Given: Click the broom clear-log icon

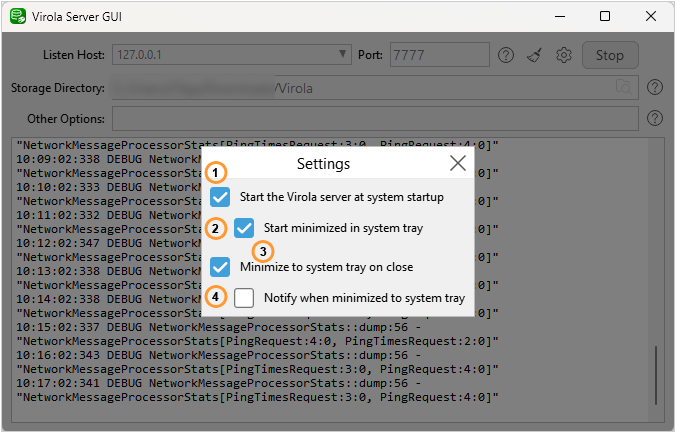Looking at the screenshot, I should (x=535, y=55).
